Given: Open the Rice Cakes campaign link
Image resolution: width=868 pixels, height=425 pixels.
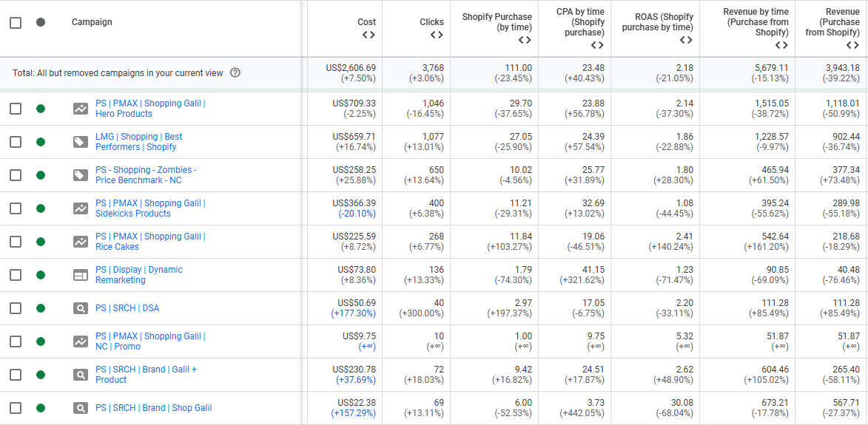Looking at the screenshot, I should click(150, 242).
